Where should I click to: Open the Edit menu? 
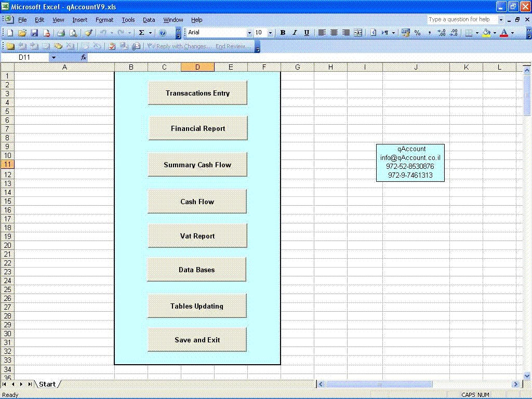(39, 20)
